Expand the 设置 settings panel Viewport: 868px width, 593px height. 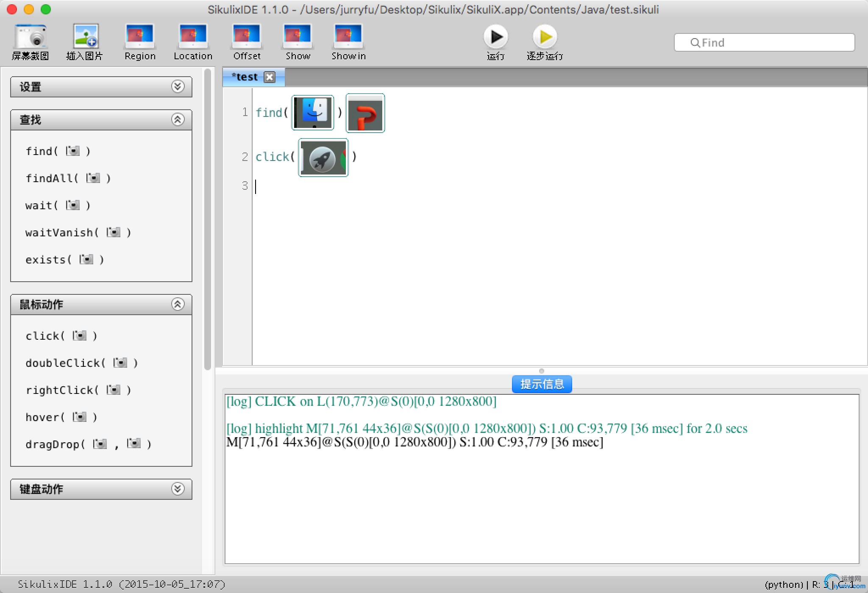point(178,87)
